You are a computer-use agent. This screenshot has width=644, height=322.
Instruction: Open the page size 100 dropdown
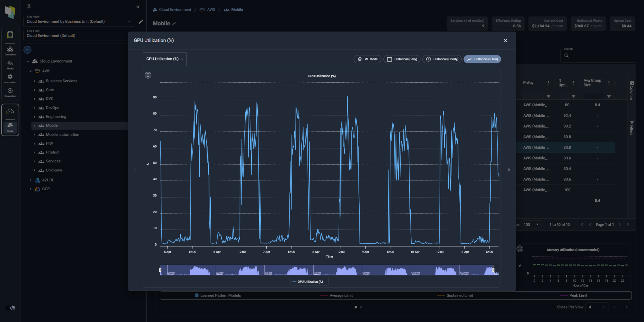tap(531, 224)
